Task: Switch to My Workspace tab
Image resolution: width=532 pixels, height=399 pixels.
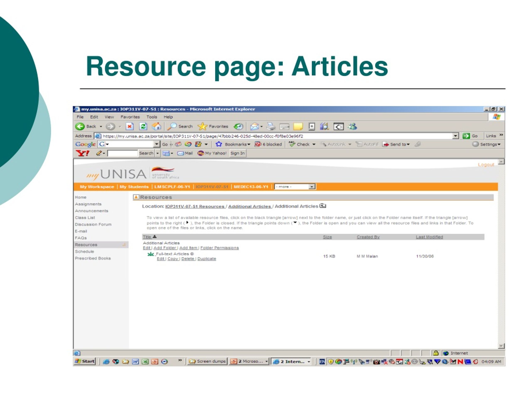Action: click(x=97, y=187)
